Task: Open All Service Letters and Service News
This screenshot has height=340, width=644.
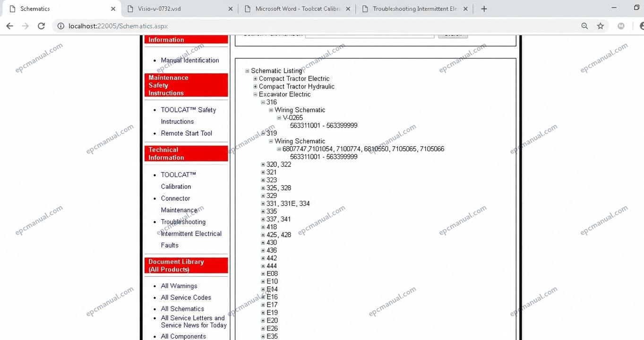Action: (x=194, y=322)
